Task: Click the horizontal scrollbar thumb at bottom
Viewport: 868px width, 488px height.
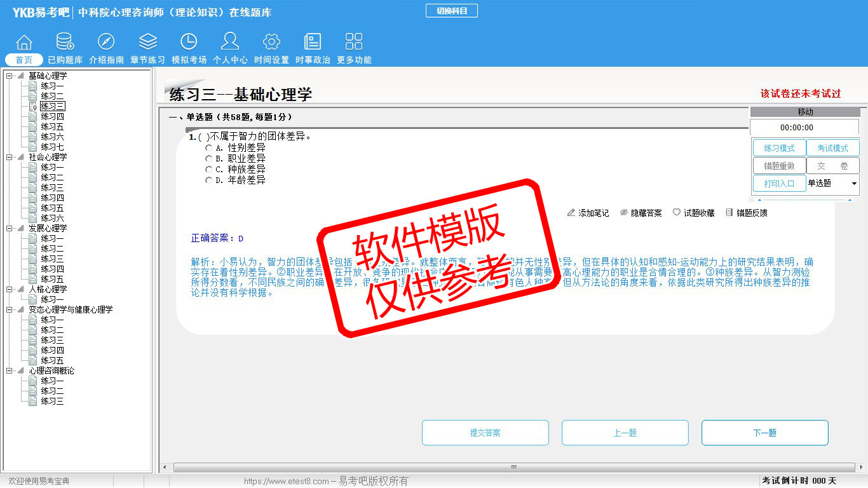Action: tap(513, 467)
